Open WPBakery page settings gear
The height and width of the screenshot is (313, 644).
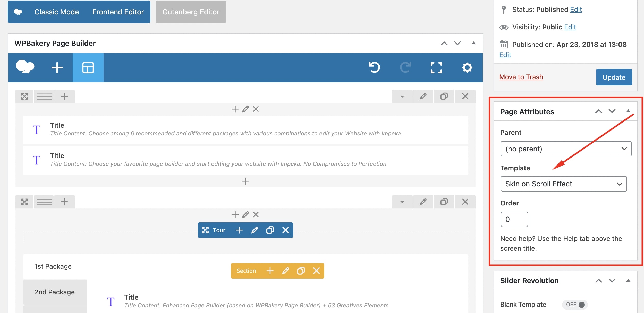(467, 67)
